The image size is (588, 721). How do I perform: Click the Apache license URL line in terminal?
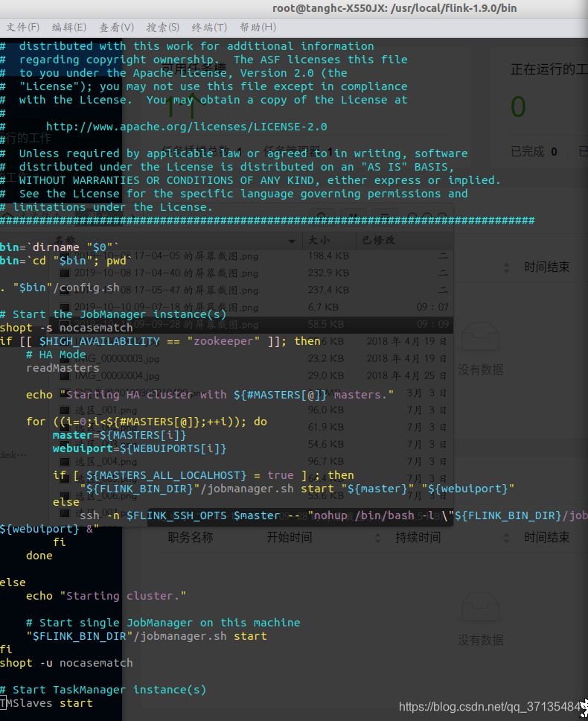pos(187,127)
